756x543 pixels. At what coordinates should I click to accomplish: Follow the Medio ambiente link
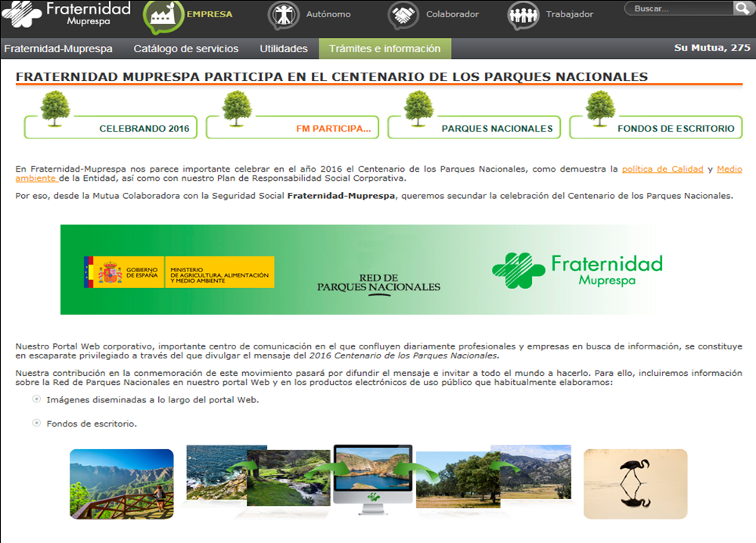coord(730,169)
